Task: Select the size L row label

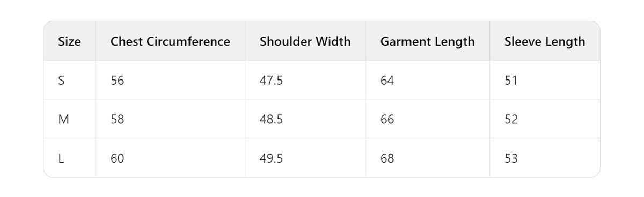Action: point(61,158)
